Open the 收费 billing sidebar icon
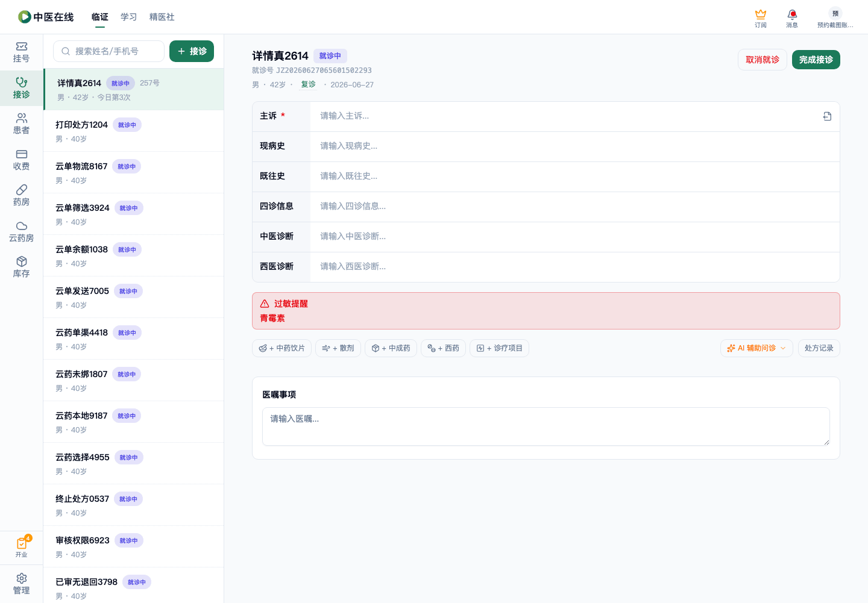The width and height of the screenshot is (868, 603). [x=21, y=160]
